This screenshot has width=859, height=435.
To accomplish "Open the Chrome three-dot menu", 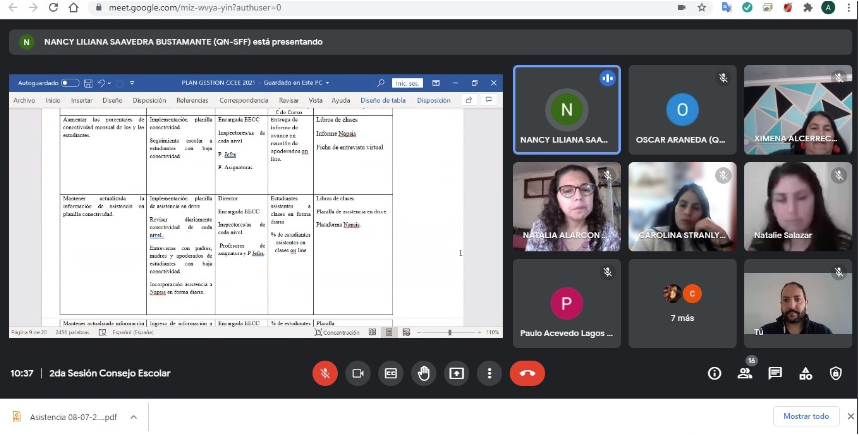I will tap(848, 7).
